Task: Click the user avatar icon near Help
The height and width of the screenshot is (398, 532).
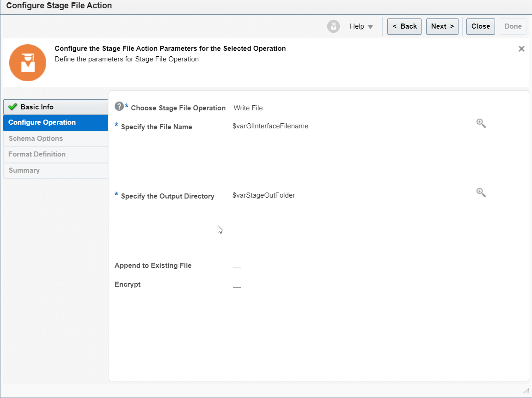Action: pyautogui.click(x=333, y=26)
